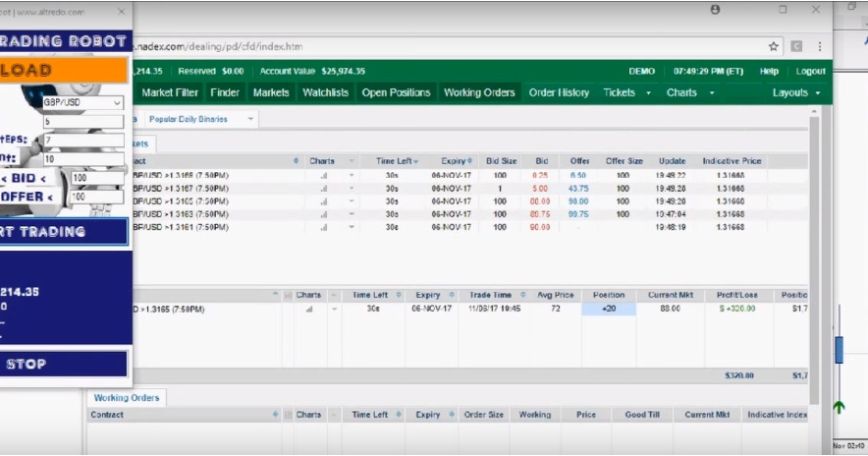Image resolution: width=868 pixels, height=456 pixels.
Task: Open the Market Filter menu
Action: [170, 93]
